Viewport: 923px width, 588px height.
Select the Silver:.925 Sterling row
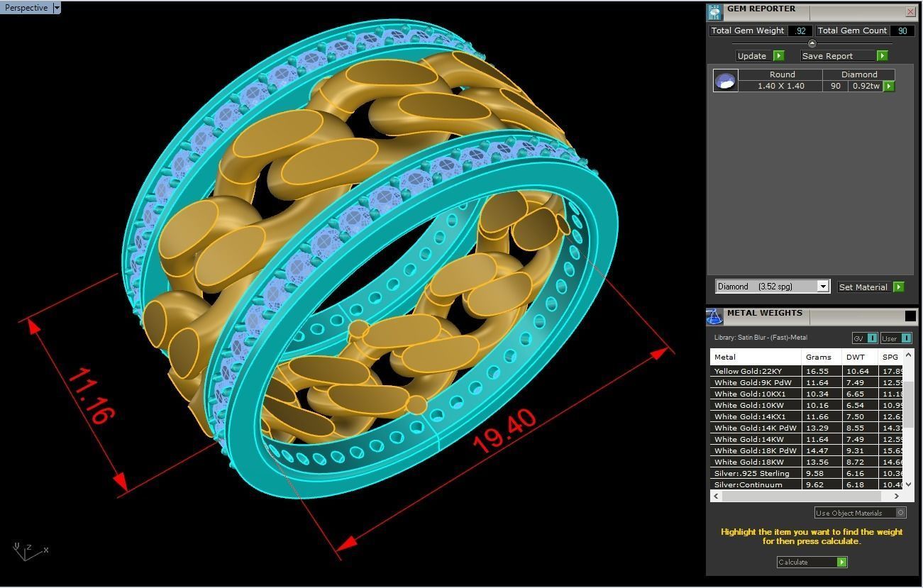[807, 473]
